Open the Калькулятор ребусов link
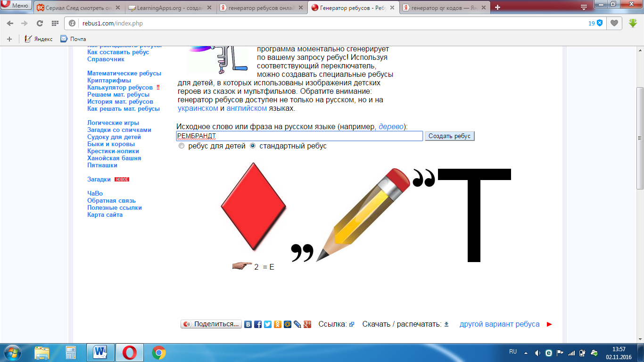Screen dimensions: 644x362 pyautogui.click(x=120, y=88)
